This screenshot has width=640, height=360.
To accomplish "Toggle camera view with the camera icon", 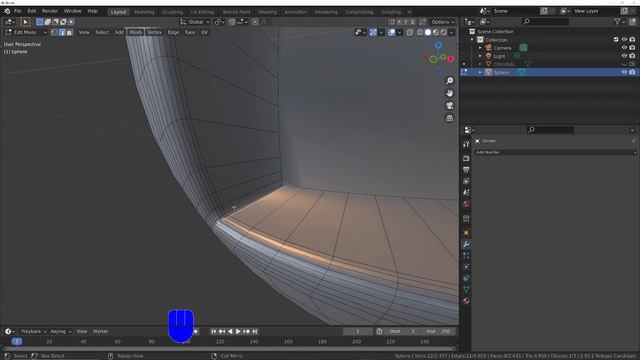I will click(449, 106).
